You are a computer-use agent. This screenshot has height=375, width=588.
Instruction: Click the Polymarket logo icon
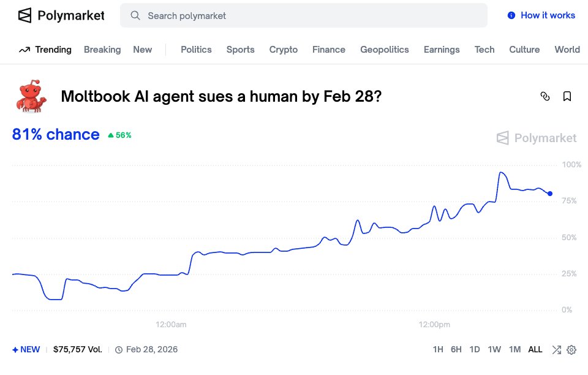(x=24, y=15)
